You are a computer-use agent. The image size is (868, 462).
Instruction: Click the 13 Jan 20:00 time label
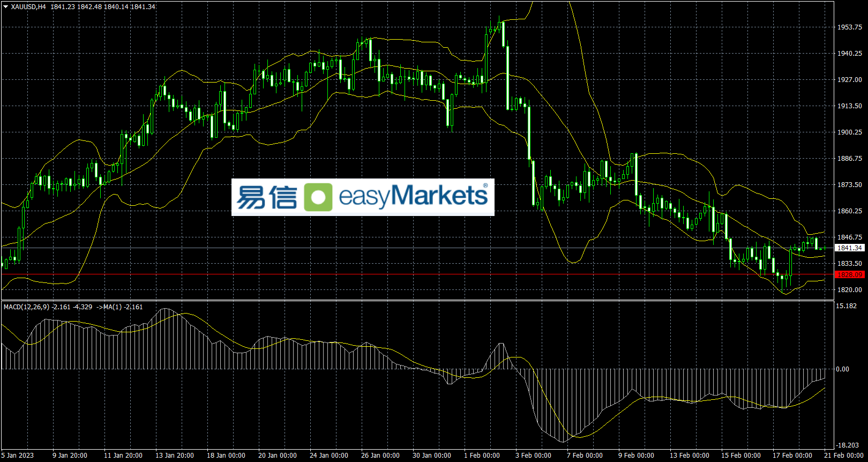coord(175,456)
